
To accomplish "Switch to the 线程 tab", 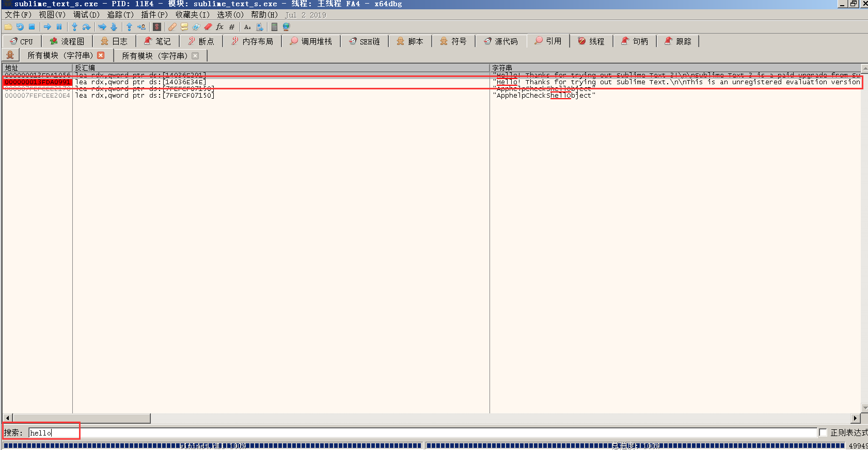I will [x=592, y=41].
